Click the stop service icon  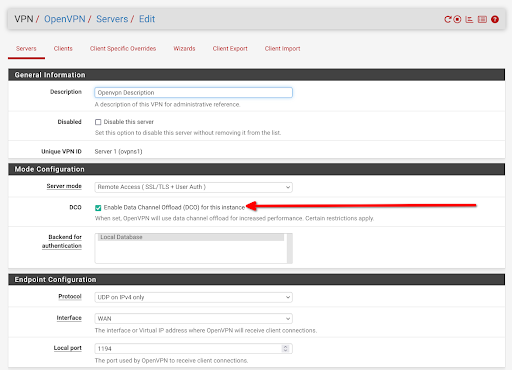(457, 19)
